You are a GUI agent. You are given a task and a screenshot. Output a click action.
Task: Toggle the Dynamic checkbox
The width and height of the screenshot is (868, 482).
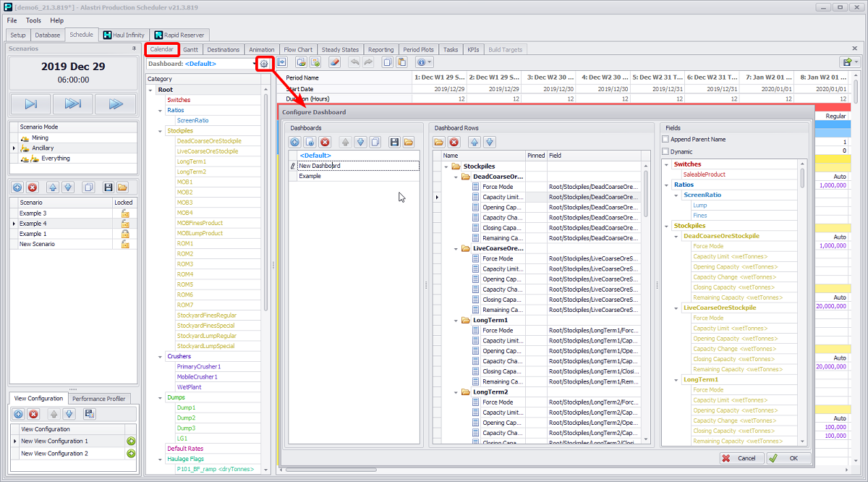[666, 152]
